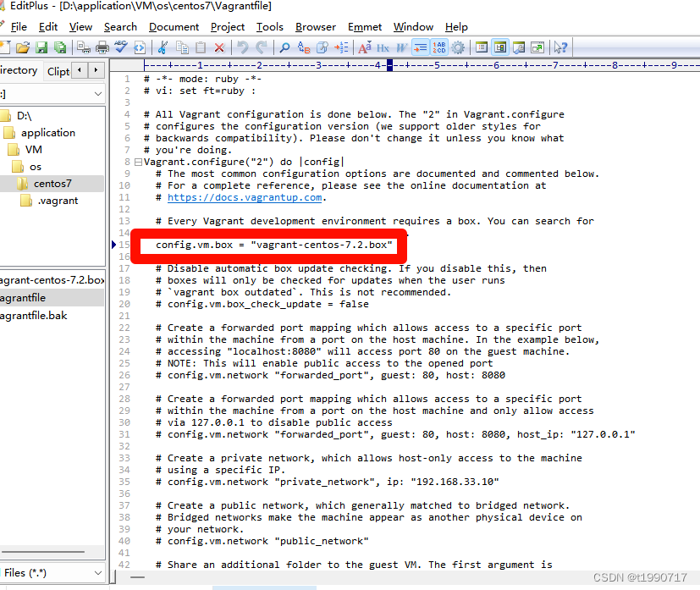Open Print Preview from the toolbar
This screenshot has height=590, width=700.
pos(84,47)
